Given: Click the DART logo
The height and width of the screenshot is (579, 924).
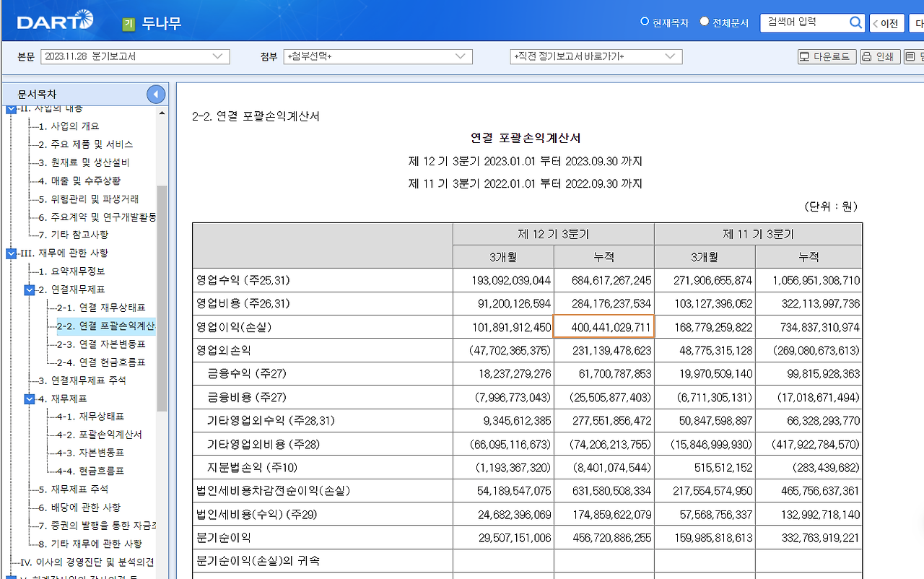Looking at the screenshot, I should [56, 22].
